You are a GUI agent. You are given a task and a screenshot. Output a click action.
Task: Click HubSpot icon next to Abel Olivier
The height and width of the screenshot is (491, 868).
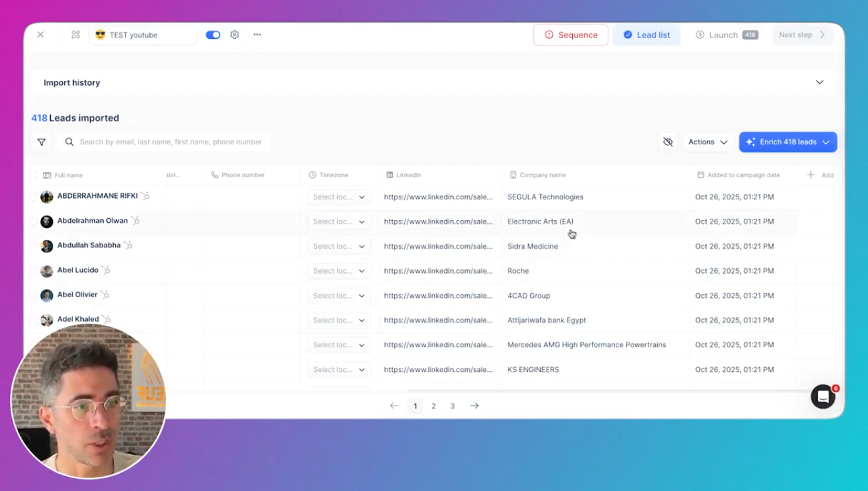pyautogui.click(x=104, y=294)
